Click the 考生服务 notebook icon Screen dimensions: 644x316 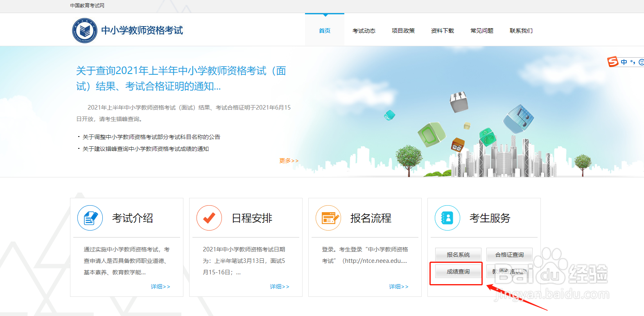point(447,218)
